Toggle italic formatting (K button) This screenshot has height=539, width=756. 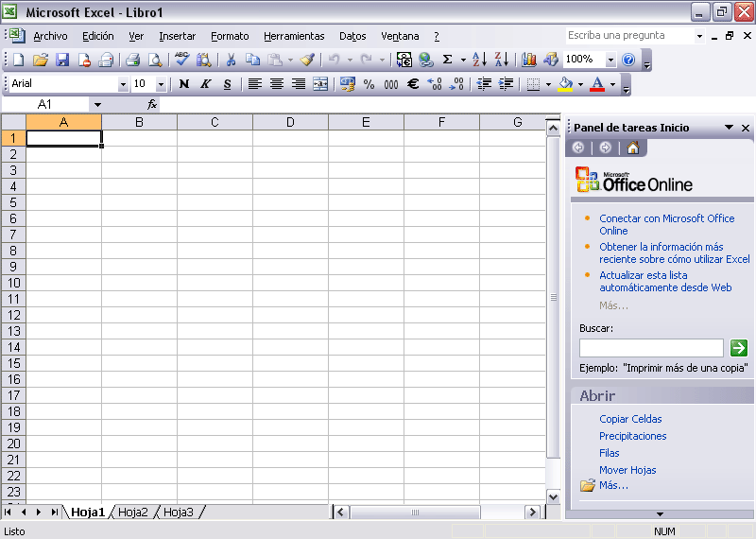pos(205,84)
